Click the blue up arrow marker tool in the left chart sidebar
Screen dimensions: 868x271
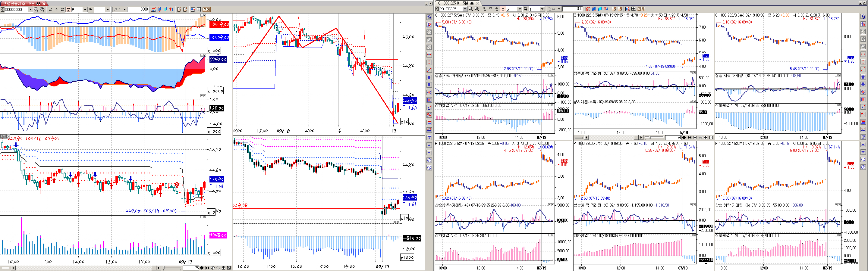tap(429, 77)
